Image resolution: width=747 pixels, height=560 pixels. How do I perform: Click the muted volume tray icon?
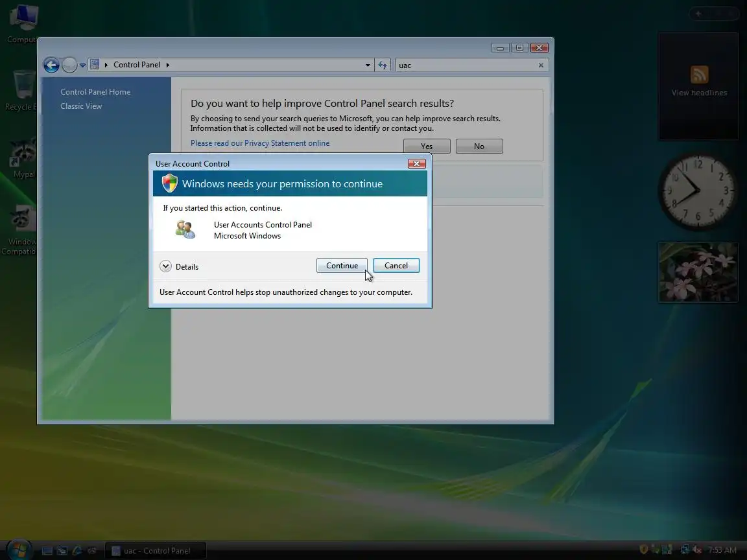coord(696,550)
